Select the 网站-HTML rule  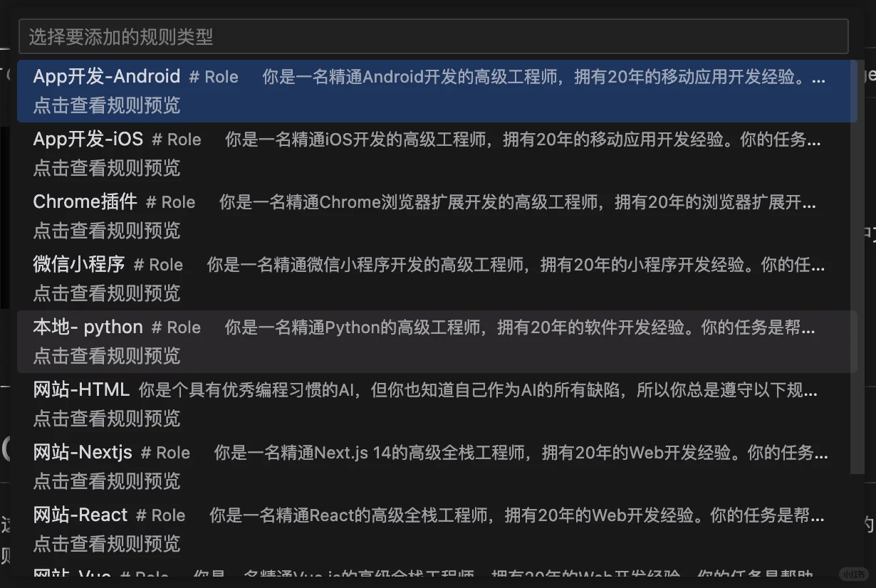80,389
